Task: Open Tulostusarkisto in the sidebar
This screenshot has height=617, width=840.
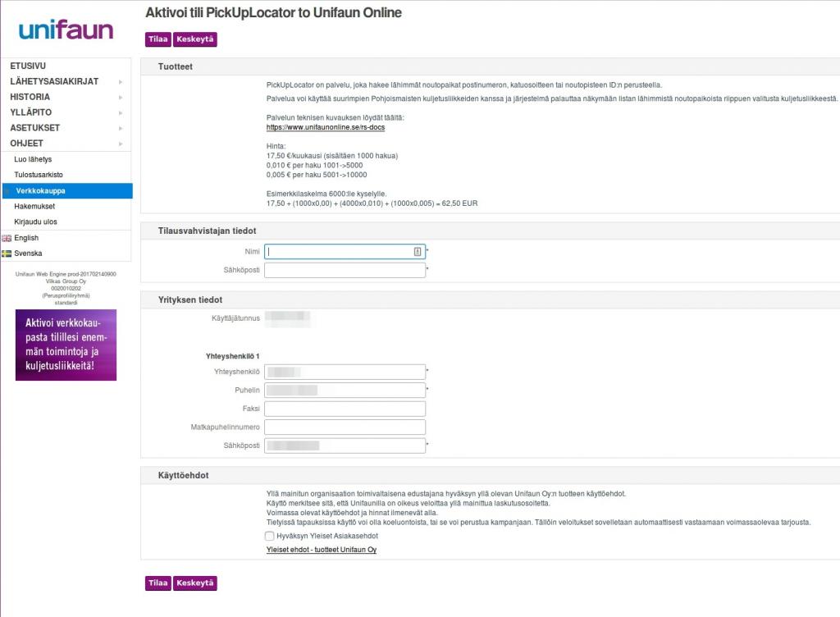Action: pos(39,175)
